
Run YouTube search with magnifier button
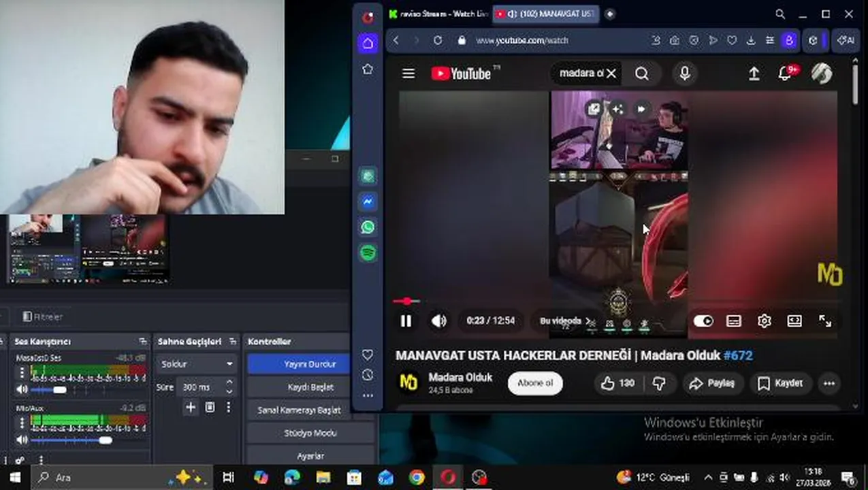point(642,73)
